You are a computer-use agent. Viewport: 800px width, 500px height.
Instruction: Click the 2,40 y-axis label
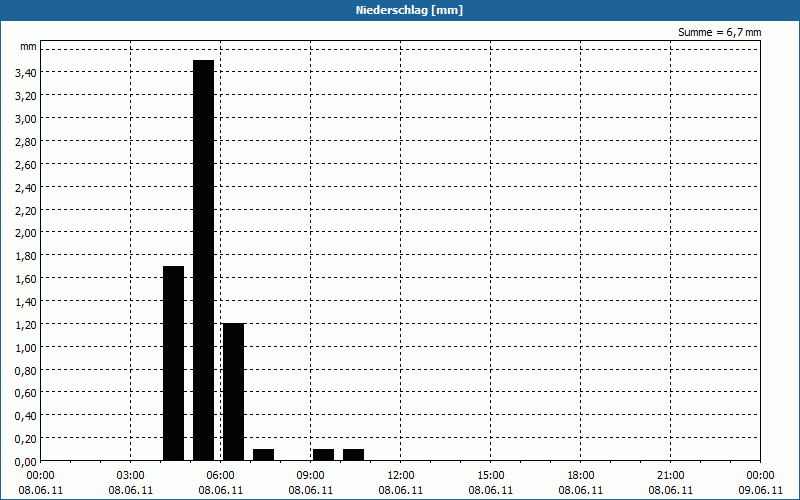pos(26,188)
